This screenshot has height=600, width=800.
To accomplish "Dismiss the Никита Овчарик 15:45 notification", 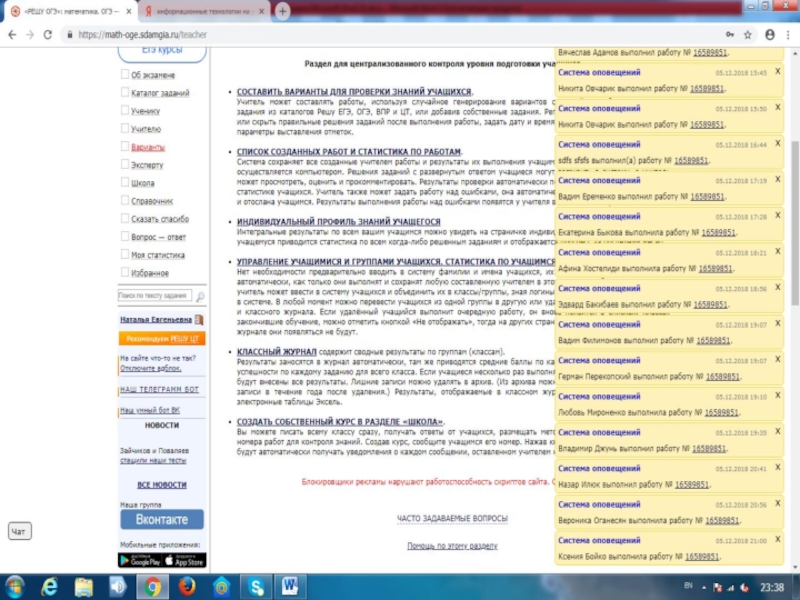I will 778,71.
